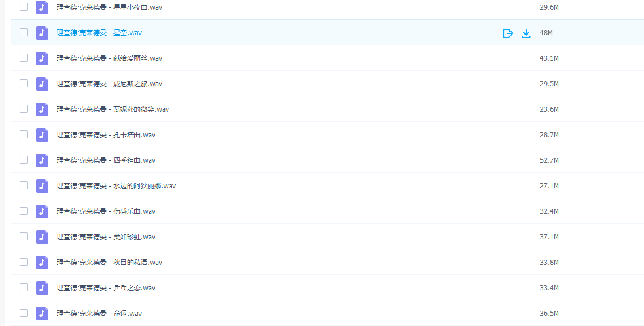Check the box for 柔如彩虹.wav
Image resolution: width=644 pixels, height=326 pixels.
tap(24, 236)
